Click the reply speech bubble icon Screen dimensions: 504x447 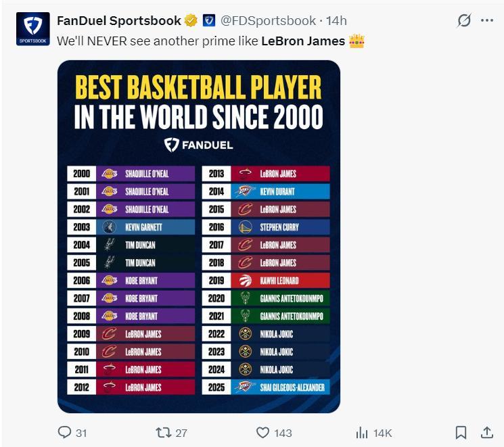point(65,432)
